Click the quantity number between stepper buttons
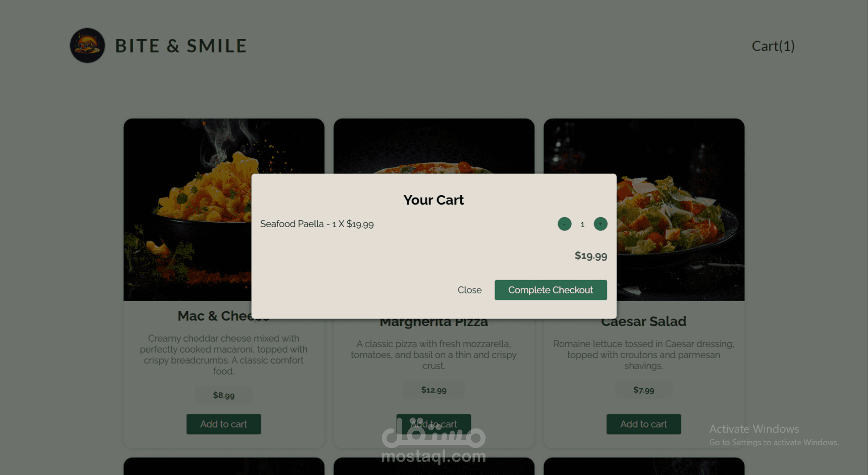The width and height of the screenshot is (868, 475). 582,224
